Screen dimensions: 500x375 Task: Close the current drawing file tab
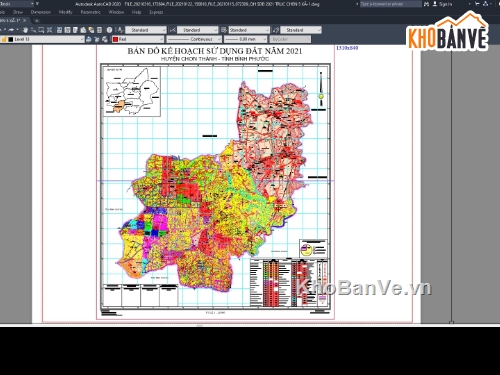(x=24, y=20)
